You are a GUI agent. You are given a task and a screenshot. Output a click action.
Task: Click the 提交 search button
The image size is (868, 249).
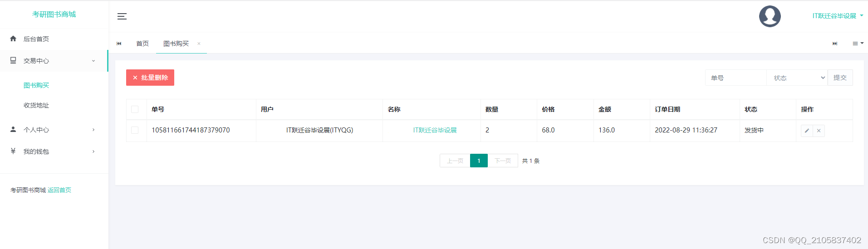tap(840, 78)
